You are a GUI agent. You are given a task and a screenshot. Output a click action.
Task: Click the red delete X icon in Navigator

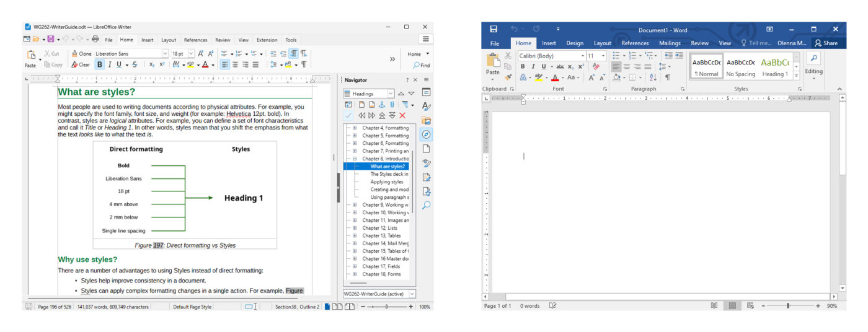pos(402,115)
